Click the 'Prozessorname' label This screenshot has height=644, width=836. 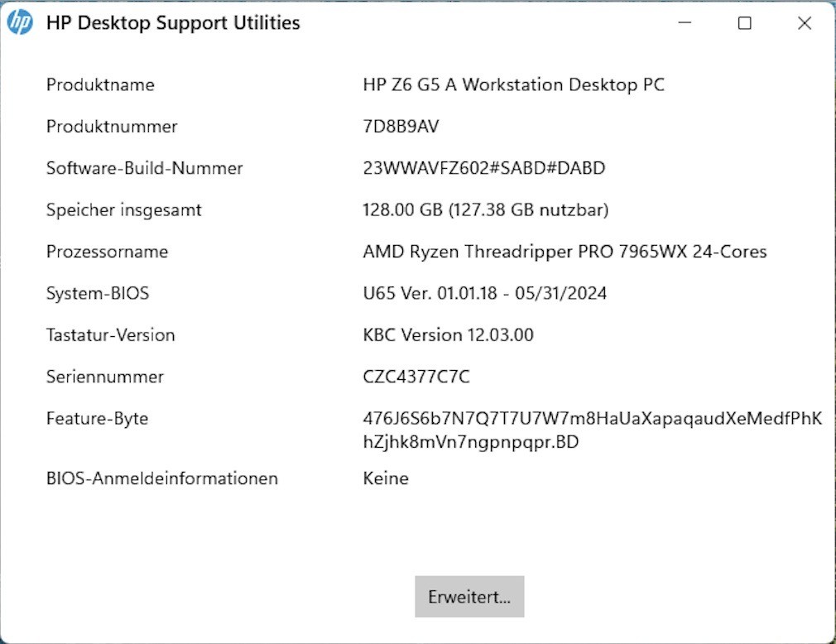click(x=107, y=252)
